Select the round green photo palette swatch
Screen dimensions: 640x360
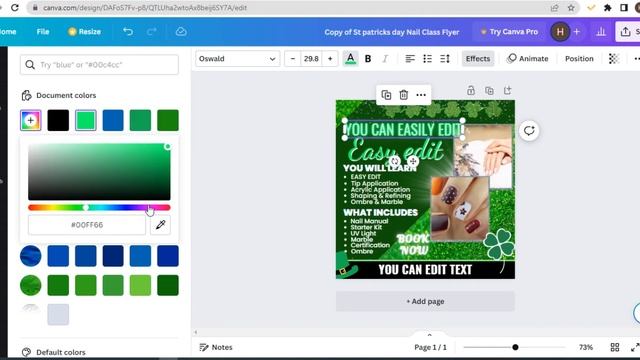click(x=31, y=285)
